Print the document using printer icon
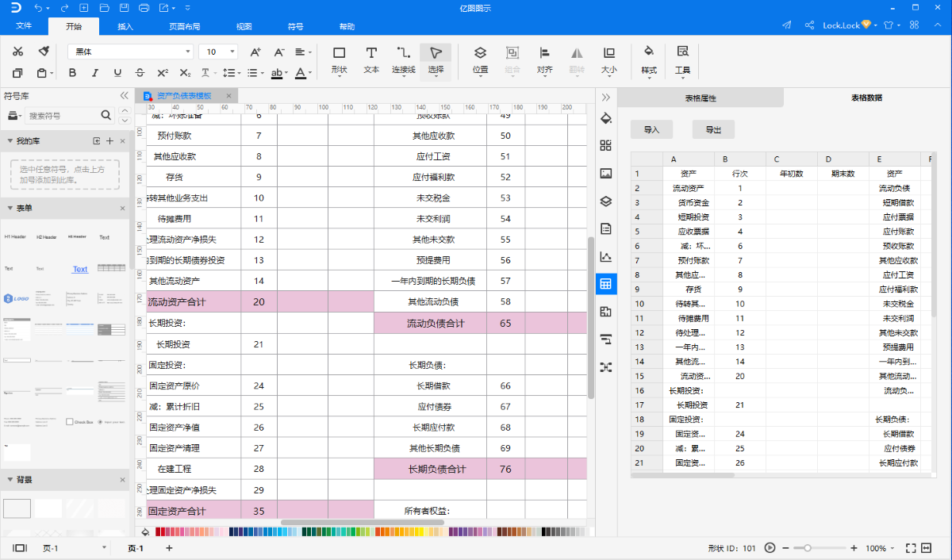Image resolution: width=952 pixels, height=560 pixels. tap(144, 8)
